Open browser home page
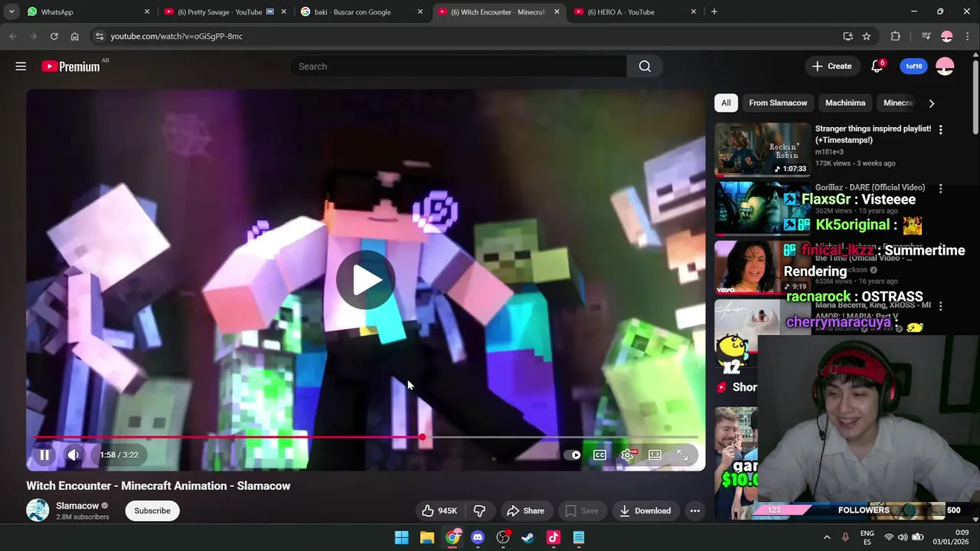This screenshot has height=551, width=980. (74, 36)
